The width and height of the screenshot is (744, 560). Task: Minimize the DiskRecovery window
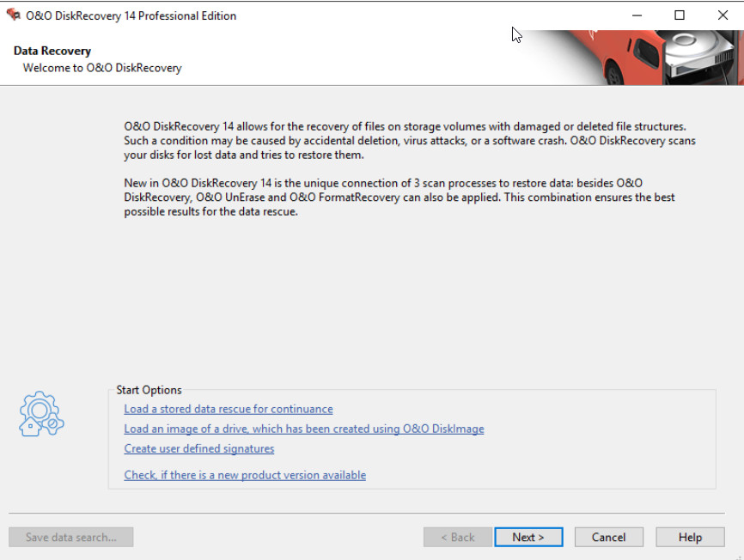coord(637,15)
